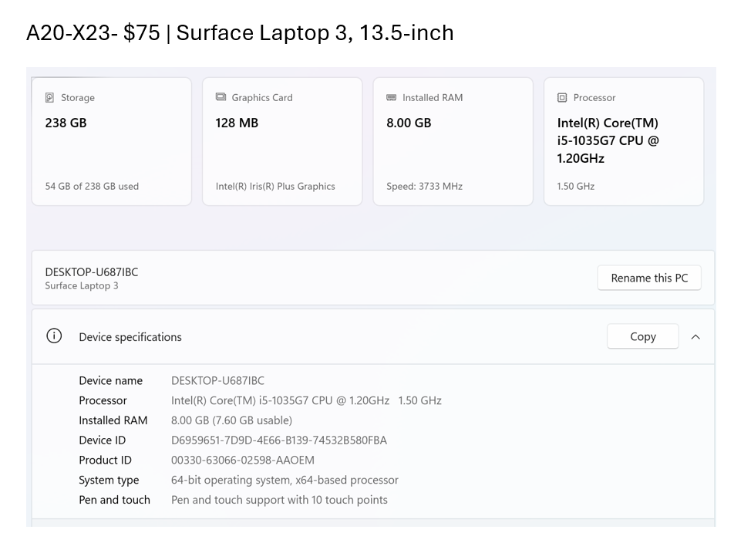Click the Installed RAM memory icon
This screenshot has width=751, height=560.
(390, 97)
